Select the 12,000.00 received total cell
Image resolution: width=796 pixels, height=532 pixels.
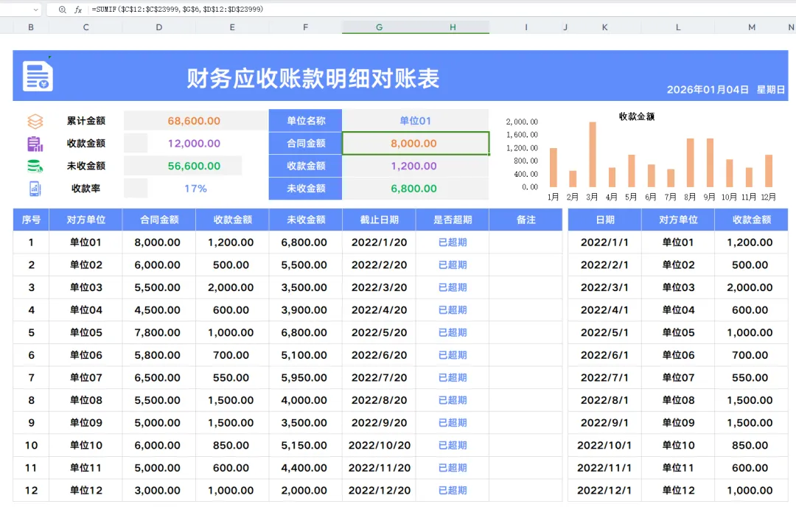(x=194, y=144)
